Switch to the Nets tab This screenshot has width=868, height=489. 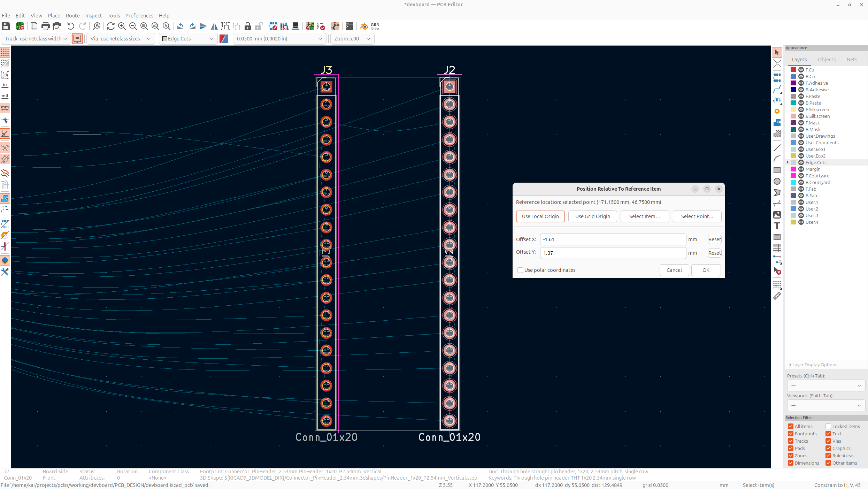pyautogui.click(x=852, y=60)
